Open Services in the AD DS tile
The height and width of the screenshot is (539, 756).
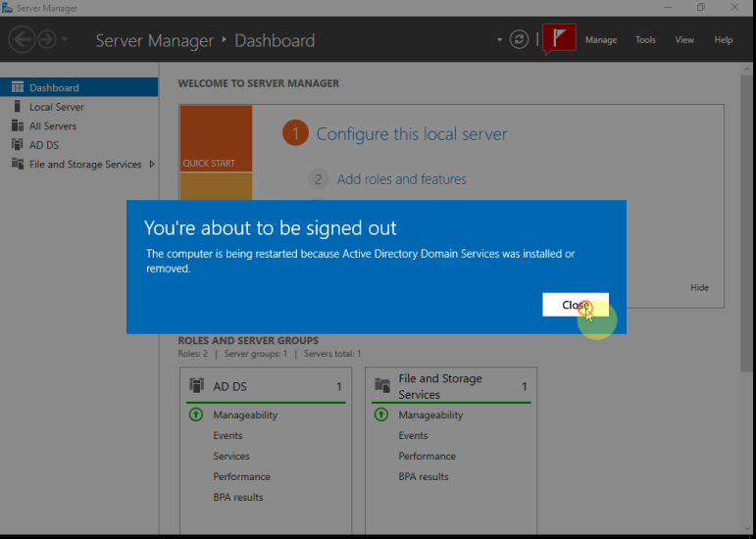point(231,456)
